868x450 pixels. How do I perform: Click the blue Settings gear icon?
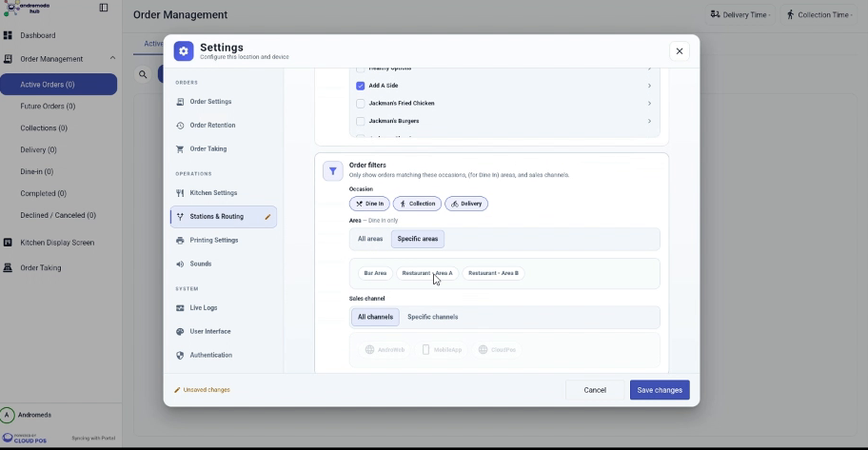(184, 51)
